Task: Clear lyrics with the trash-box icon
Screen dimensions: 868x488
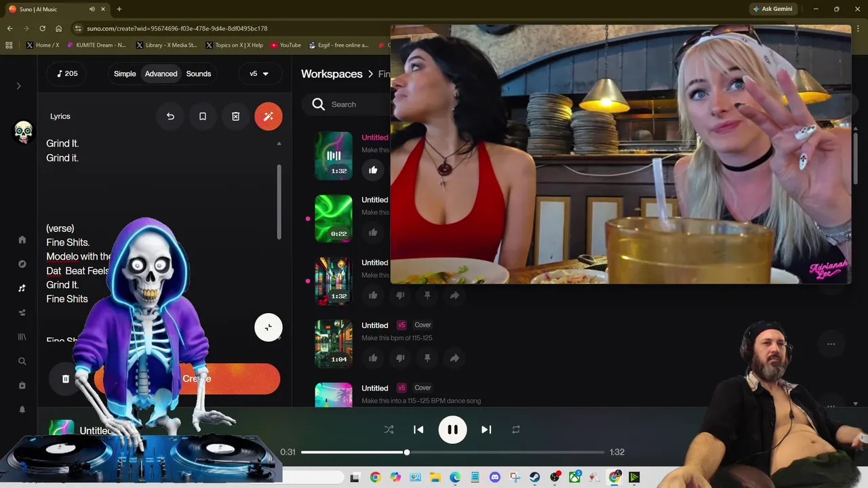Action: [235, 116]
